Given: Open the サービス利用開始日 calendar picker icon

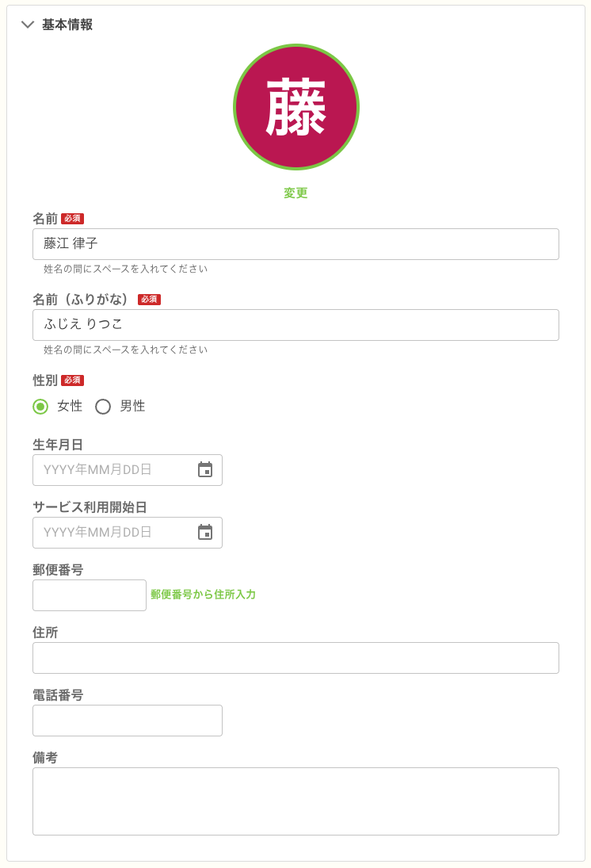Looking at the screenshot, I should [x=207, y=533].
